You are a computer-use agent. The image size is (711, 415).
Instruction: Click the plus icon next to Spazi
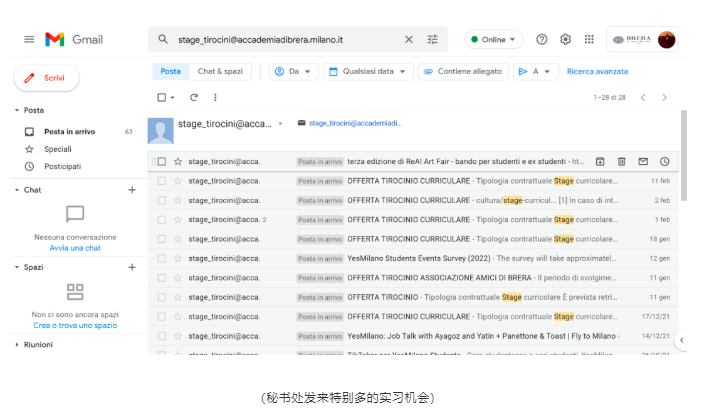(132, 267)
